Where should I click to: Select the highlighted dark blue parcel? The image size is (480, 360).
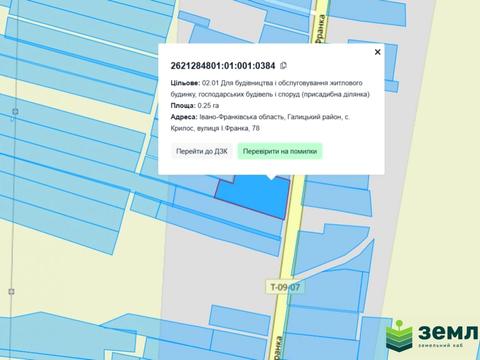(257, 196)
